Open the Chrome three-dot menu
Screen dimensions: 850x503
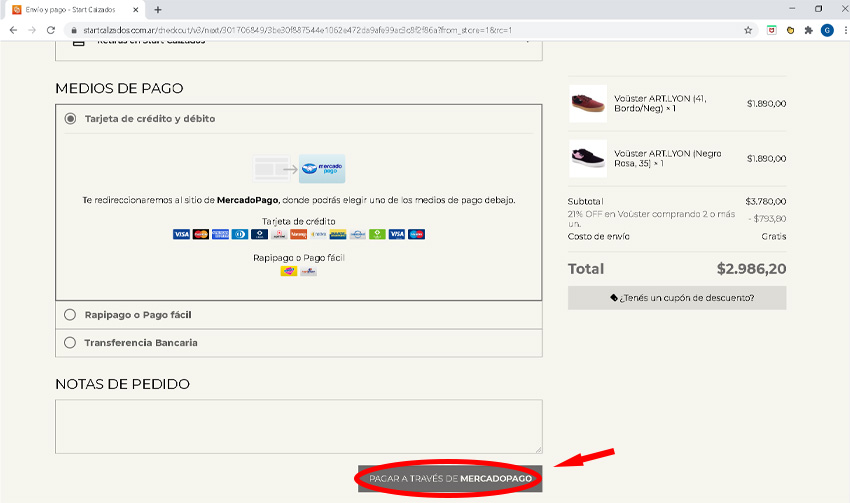click(841, 30)
